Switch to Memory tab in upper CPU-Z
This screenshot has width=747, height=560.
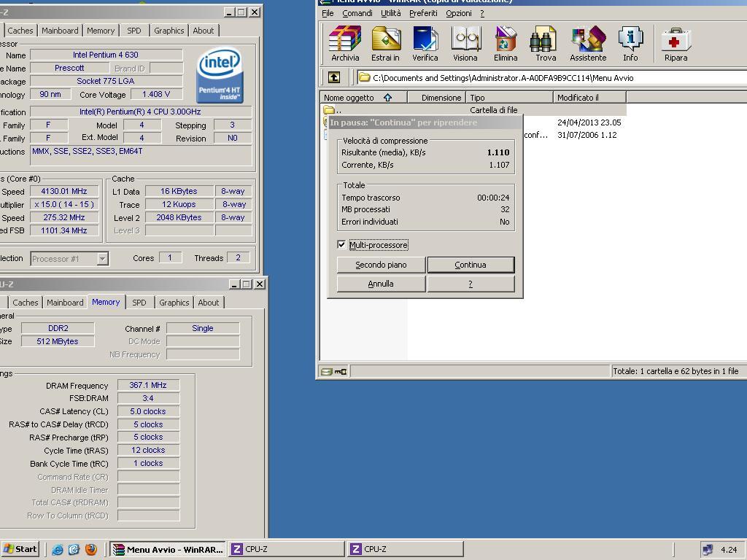[x=101, y=31]
